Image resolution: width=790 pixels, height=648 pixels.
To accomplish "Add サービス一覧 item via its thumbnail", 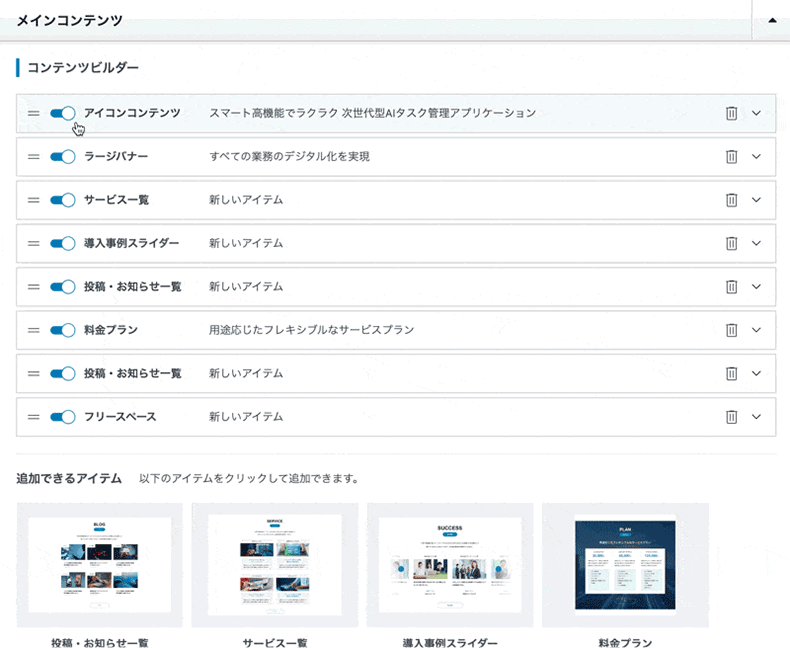I will [275, 565].
